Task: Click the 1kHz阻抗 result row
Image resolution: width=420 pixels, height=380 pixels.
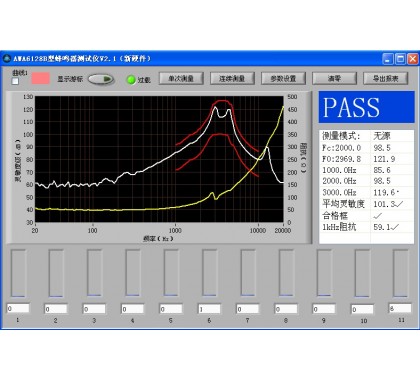Action: [x=366, y=227]
